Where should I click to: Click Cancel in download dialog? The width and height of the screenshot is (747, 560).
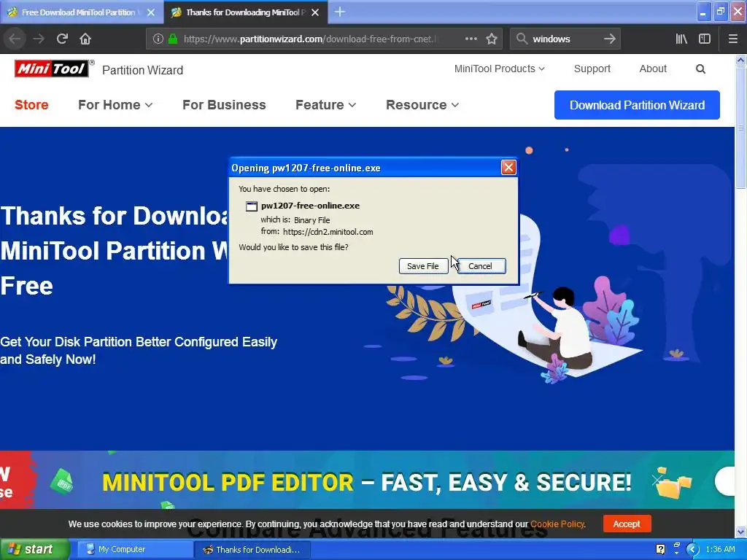pyautogui.click(x=481, y=266)
